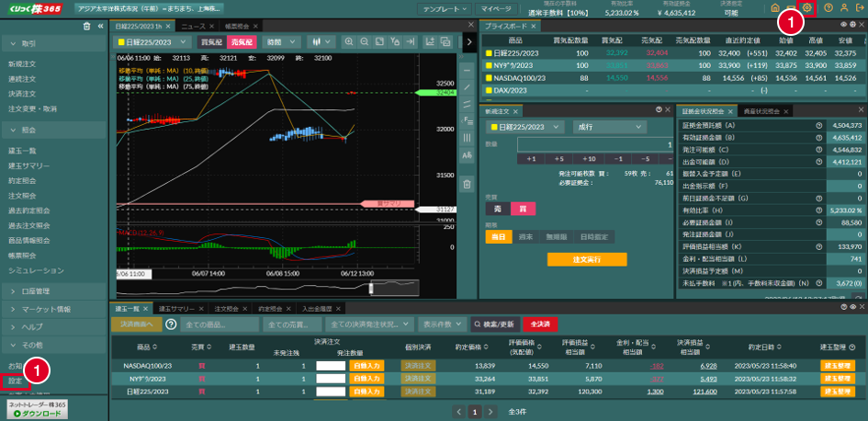Click the 検索/更新 button
The height and width of the screenshot is (421, 868).
pos(494,324)
